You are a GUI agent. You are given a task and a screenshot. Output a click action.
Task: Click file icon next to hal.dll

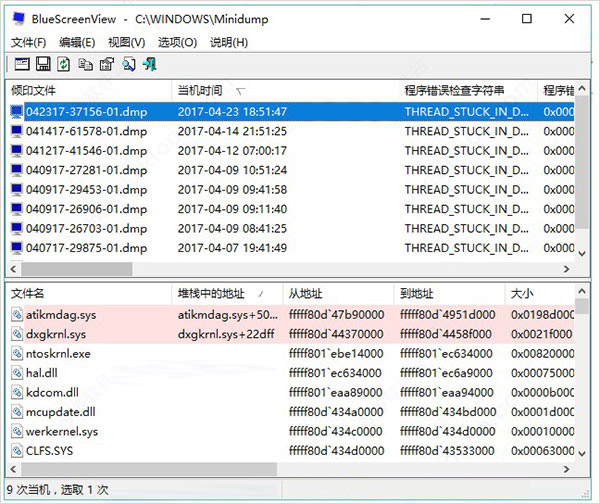tap(17, 373)
